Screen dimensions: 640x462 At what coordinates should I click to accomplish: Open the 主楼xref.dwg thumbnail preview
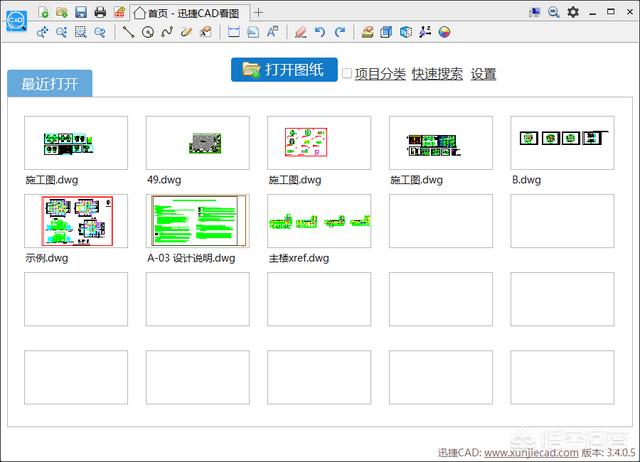point(319,221)
